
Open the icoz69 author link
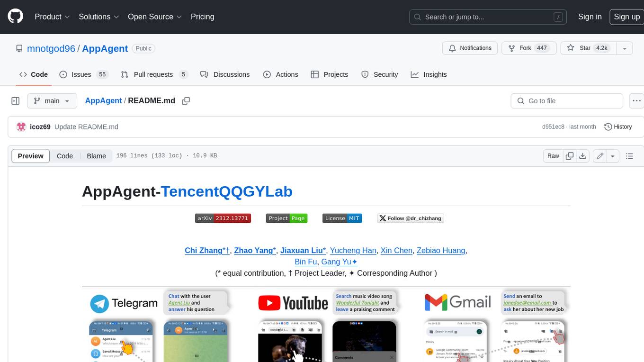click(x=40, y=127)
